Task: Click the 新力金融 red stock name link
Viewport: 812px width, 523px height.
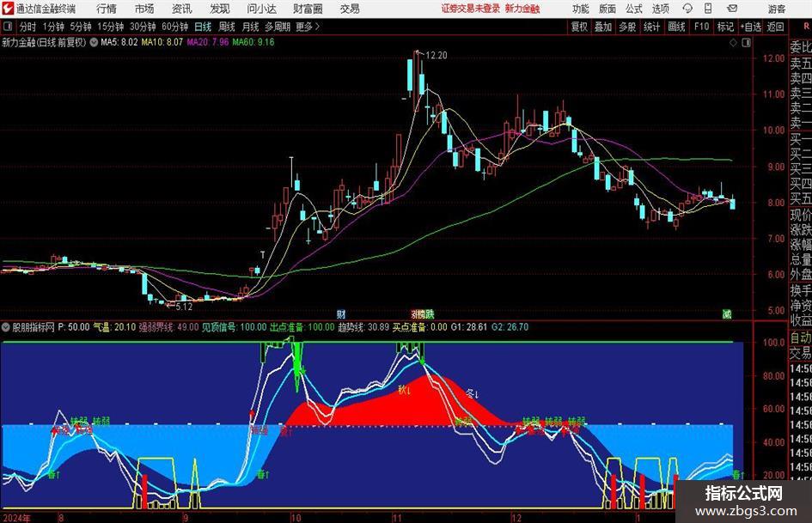Action: coord(522,9)
